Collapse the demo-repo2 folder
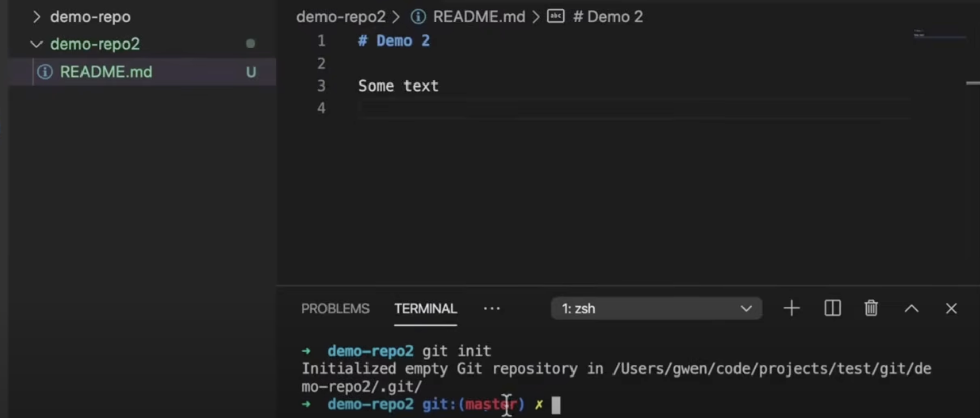 [x=36, y=44]
